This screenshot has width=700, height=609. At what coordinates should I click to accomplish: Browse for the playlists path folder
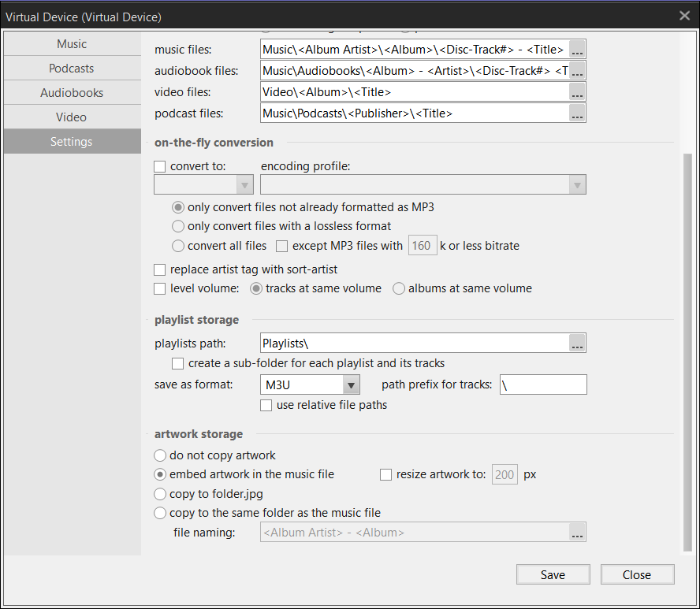(x=577, y=343)
